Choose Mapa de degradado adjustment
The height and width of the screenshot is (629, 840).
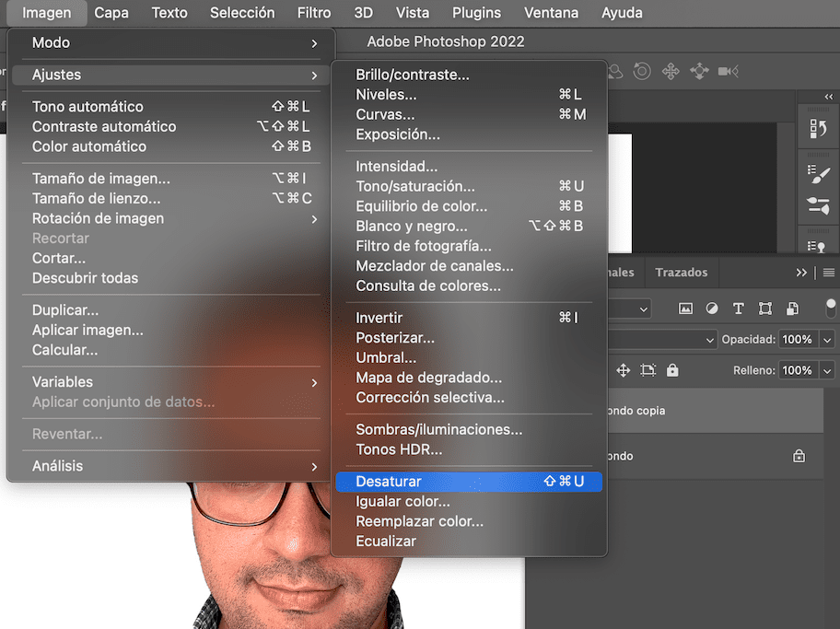[469, 378]
